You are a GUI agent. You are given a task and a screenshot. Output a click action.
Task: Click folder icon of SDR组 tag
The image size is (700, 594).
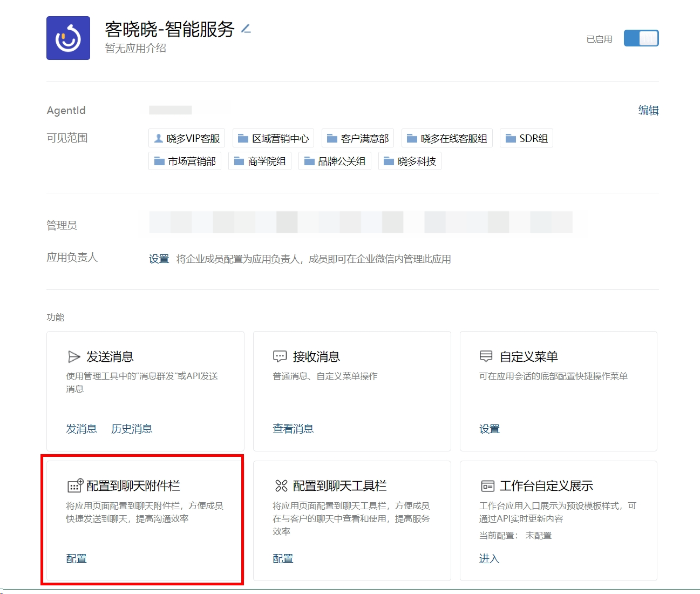511,138
